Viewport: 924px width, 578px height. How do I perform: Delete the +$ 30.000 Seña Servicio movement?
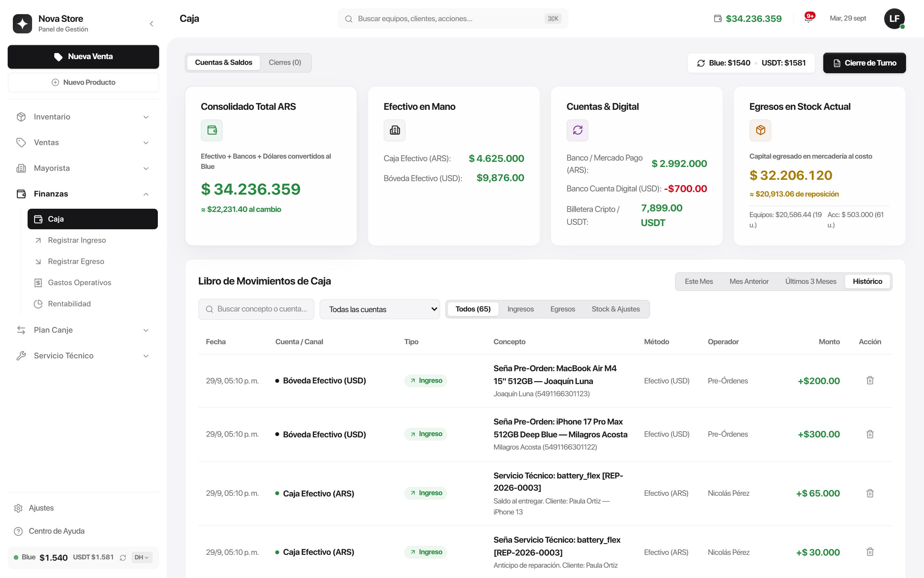(x=870, y=552)
